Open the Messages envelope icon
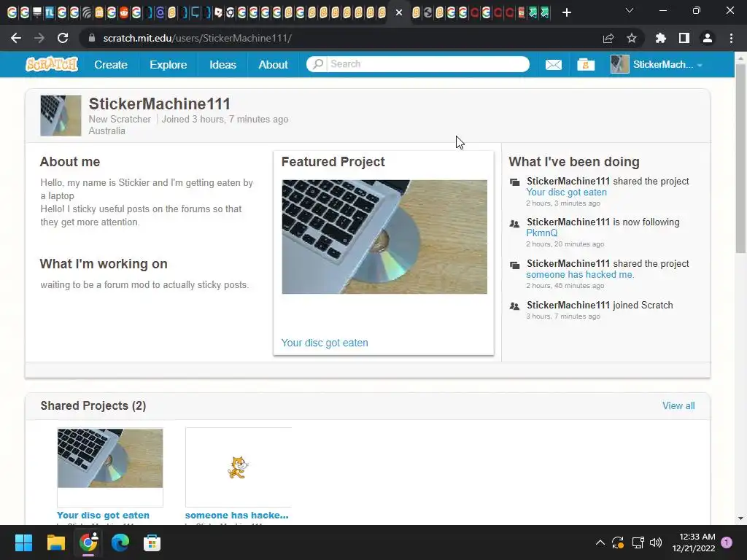Viewport: 747px width, 560px height. click(x=553, y=64)
